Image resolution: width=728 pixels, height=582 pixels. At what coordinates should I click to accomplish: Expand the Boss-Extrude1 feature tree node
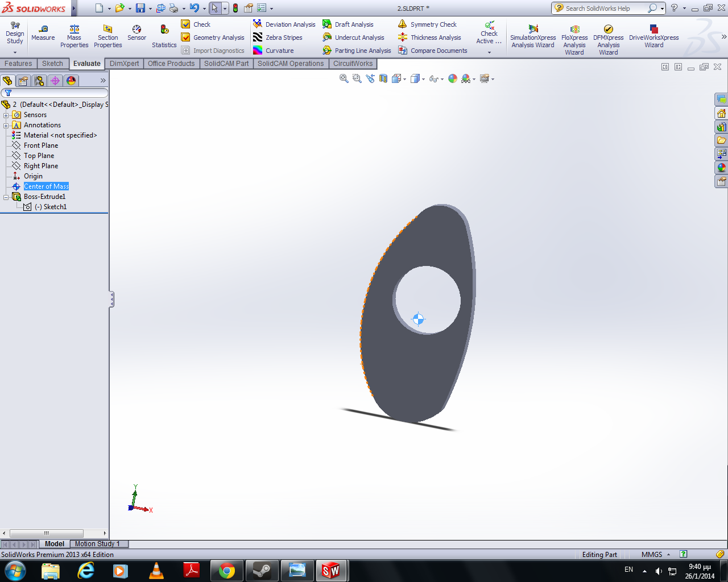point(6,197)
